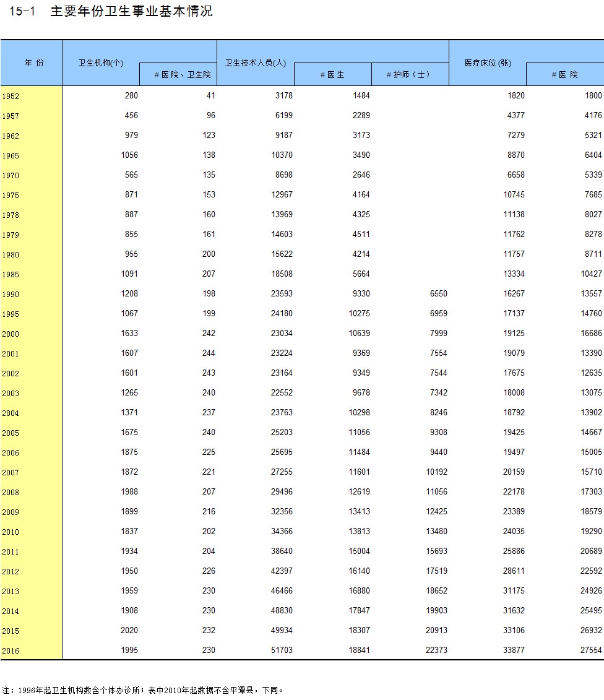Image resolution: width=604 pixels, height=700 pixels.
Task: Click value 48830 in the 2014 row
Action: tap(282, 610)
